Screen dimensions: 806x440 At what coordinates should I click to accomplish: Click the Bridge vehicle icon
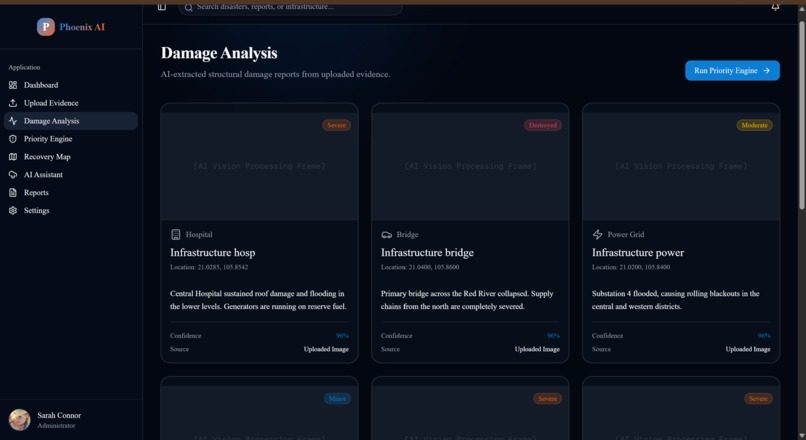tap(387, 234)
